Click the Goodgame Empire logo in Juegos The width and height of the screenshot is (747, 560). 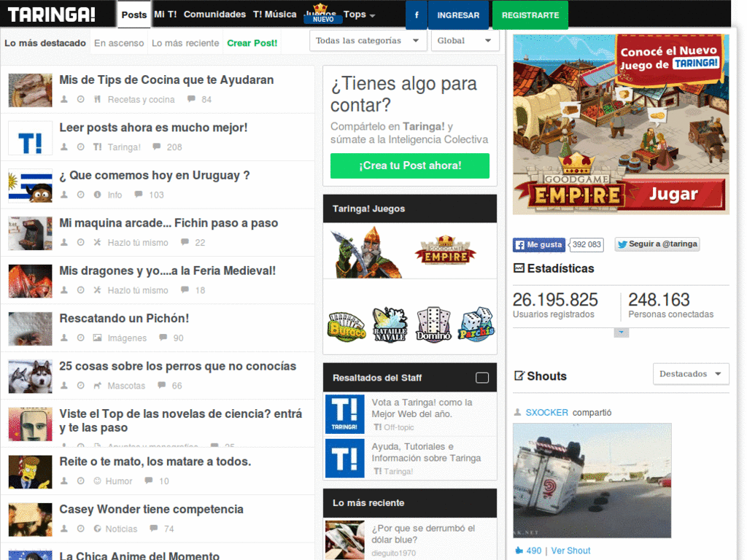(445, 251)
